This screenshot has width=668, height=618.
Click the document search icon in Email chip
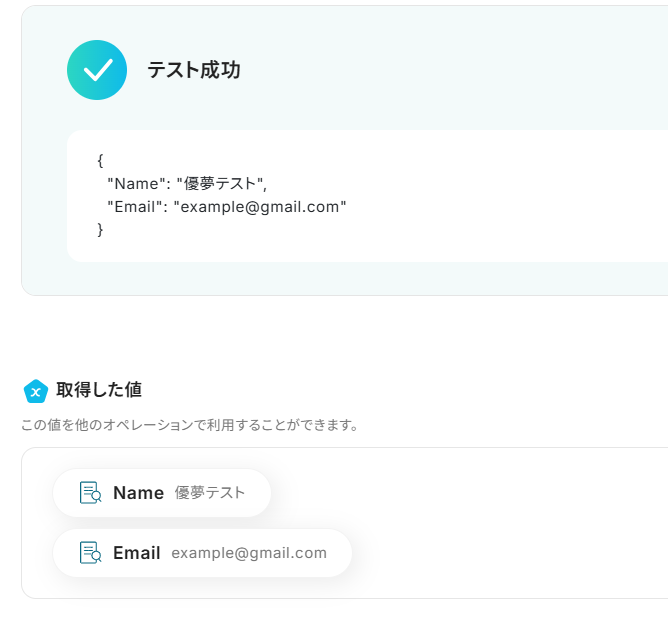[x=90, y=553]
